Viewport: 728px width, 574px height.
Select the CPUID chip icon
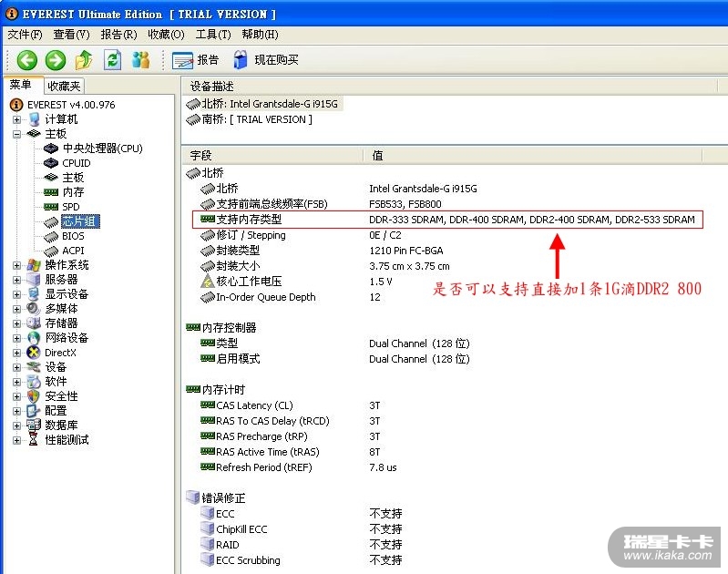[x=51, y=163]
